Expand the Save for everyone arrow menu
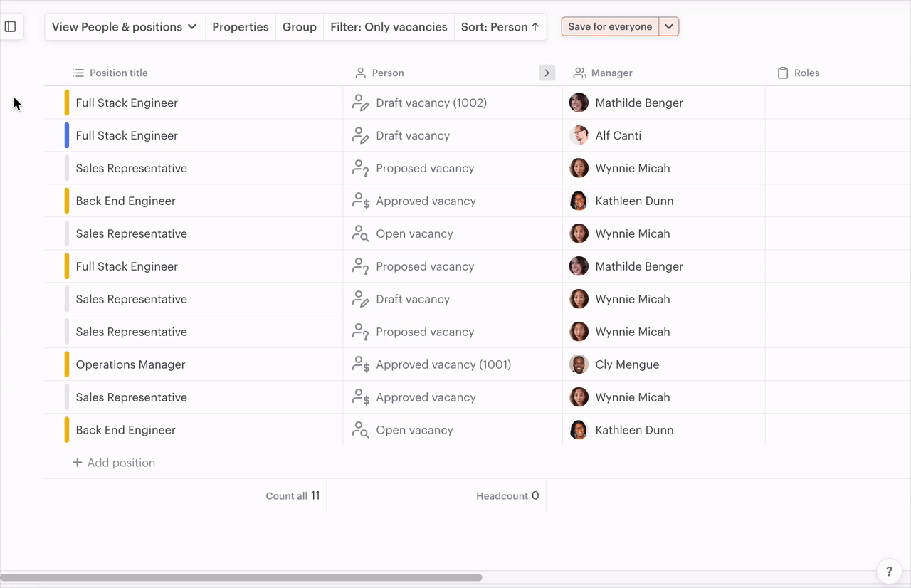The image size is (911, 588). (669, 27)
